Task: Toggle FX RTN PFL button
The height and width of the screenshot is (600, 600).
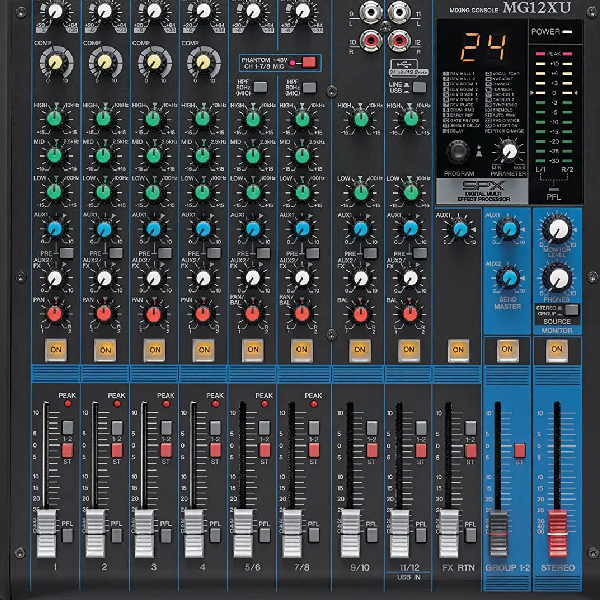Action: click(471, 536)
